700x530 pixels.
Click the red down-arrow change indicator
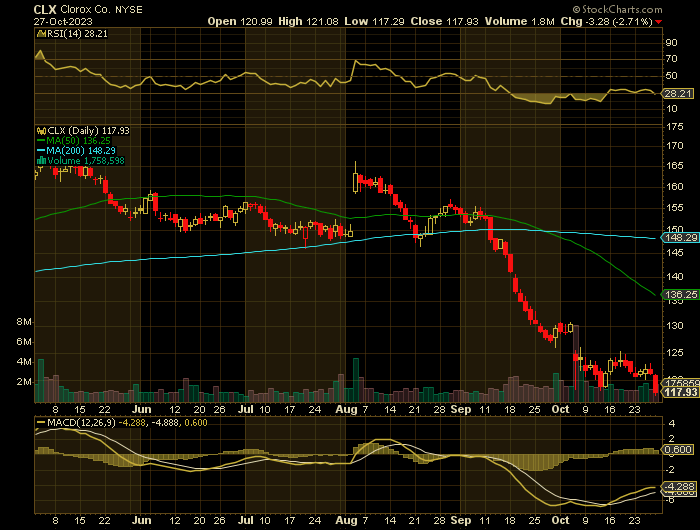point(658,22)
